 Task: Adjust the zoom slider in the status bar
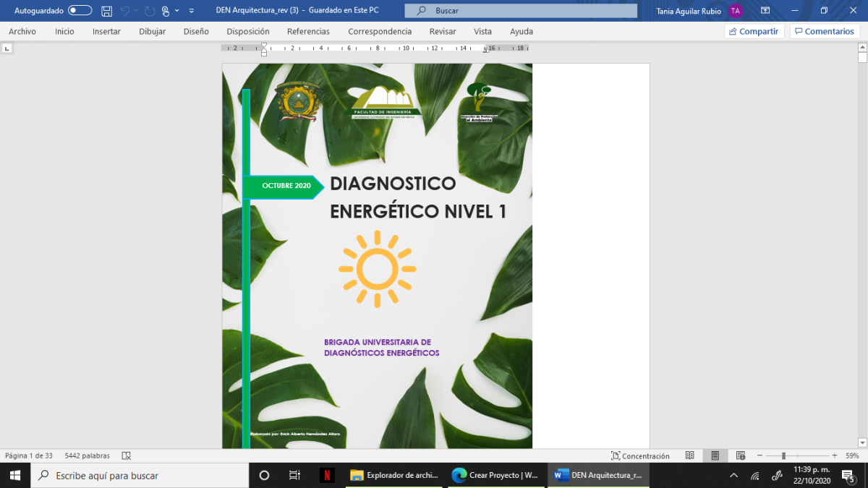pyautogui.click(x=785, y=455)
